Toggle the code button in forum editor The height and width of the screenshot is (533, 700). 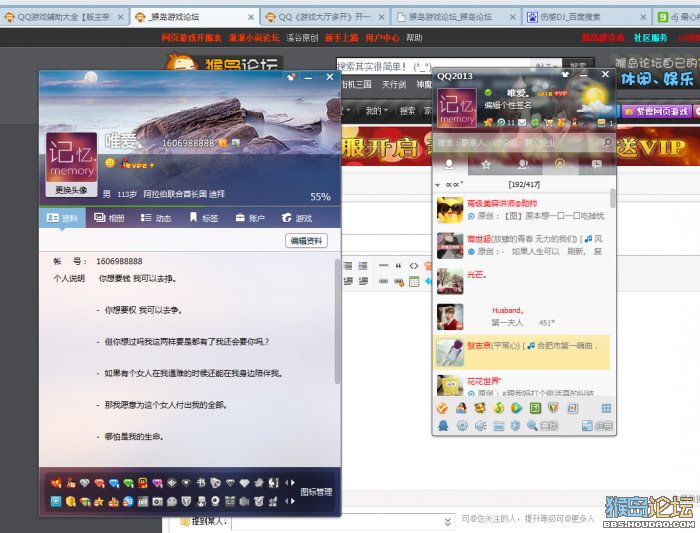pyautogui.click(x=414, y=266)
